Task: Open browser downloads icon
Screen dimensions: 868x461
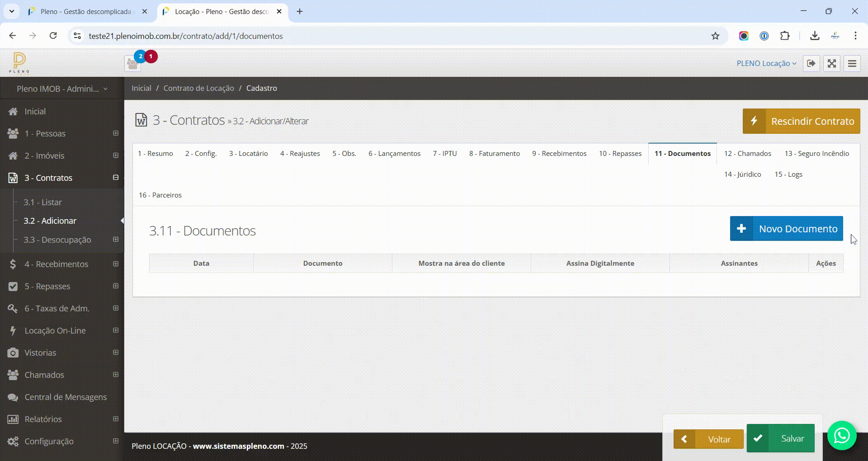Action: (x=815, y=36)
